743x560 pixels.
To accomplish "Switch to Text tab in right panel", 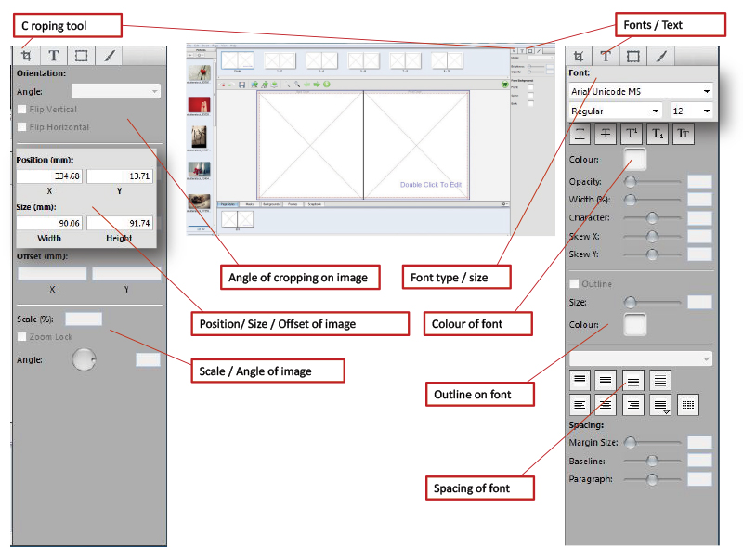I will (606, 56).
